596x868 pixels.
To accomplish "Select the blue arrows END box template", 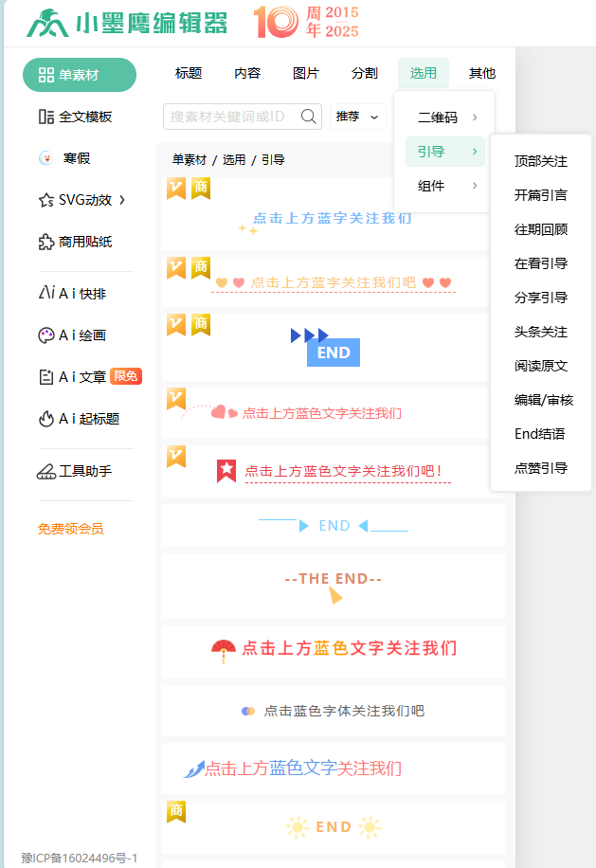I will tap(334, 347).
